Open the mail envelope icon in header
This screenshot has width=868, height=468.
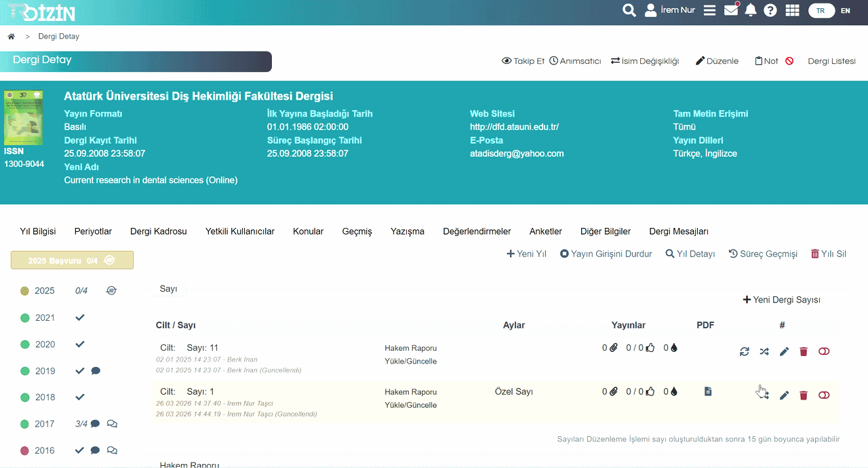(731, 10)
